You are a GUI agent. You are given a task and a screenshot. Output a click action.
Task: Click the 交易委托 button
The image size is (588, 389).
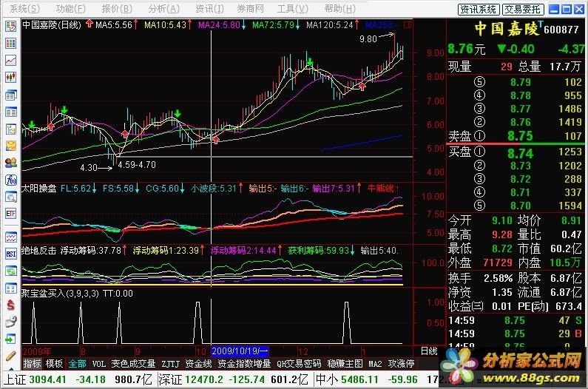[x=523, y=10]
